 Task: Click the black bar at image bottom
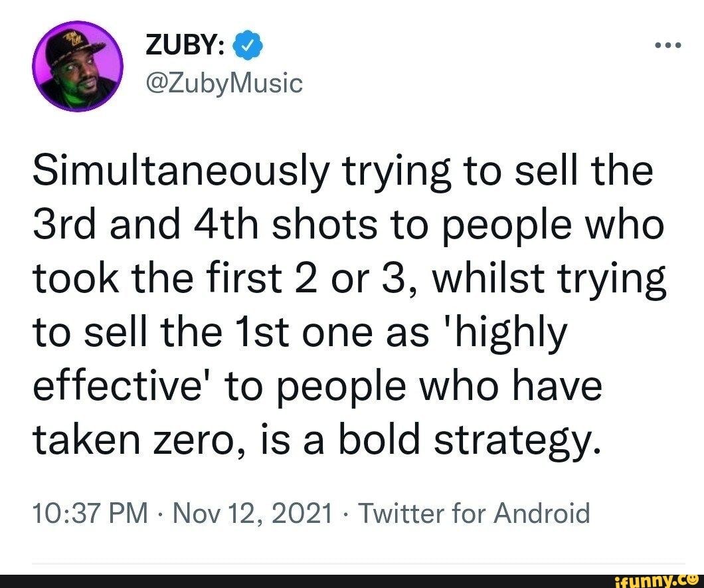[299, 580]
